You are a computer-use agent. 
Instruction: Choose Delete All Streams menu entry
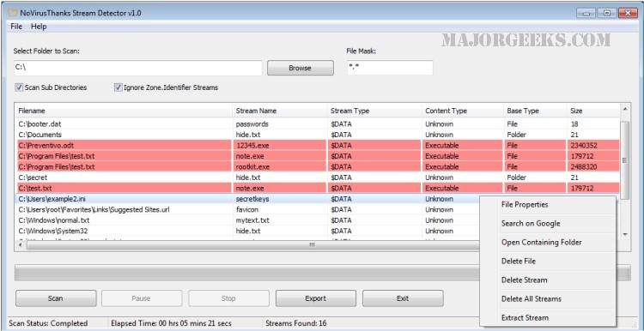pyautogui.click(x=531, y=299)
